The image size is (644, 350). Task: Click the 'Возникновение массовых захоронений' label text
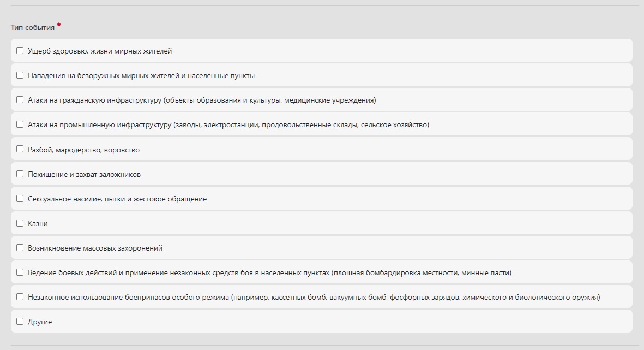click(x=95, y=248)
